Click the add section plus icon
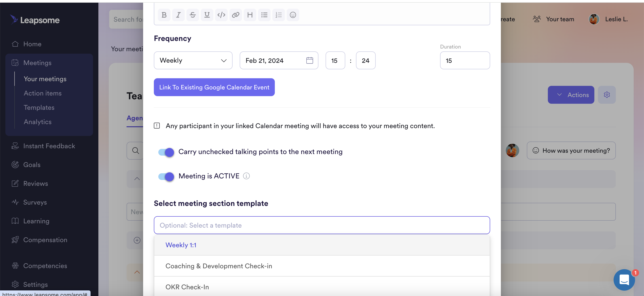644x296 pixels. click(137, 240)
